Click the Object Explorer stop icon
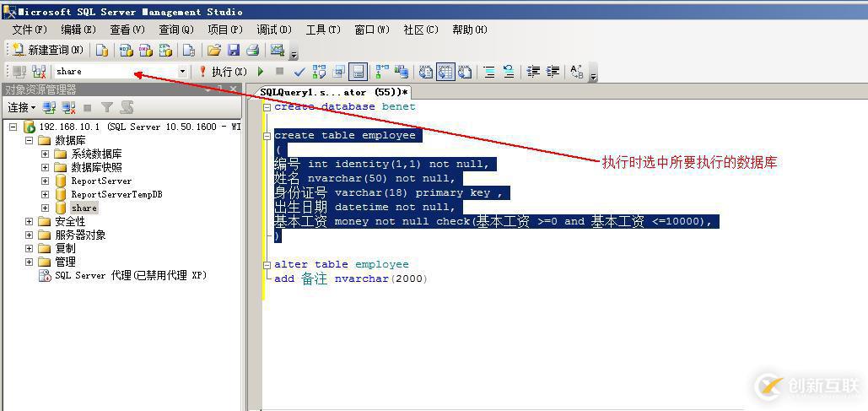This screenshot has width=868, height=411. (88, 107)
